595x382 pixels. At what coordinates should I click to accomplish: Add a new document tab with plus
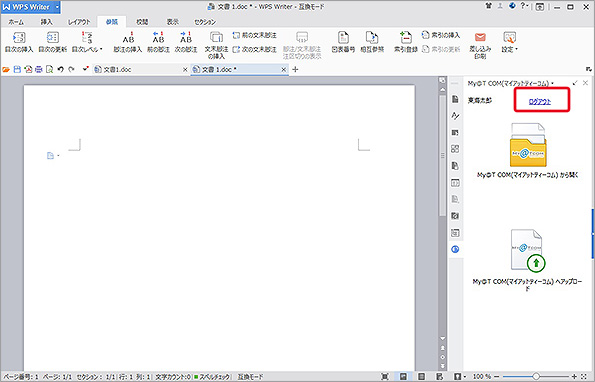click(x=295, y=69)
